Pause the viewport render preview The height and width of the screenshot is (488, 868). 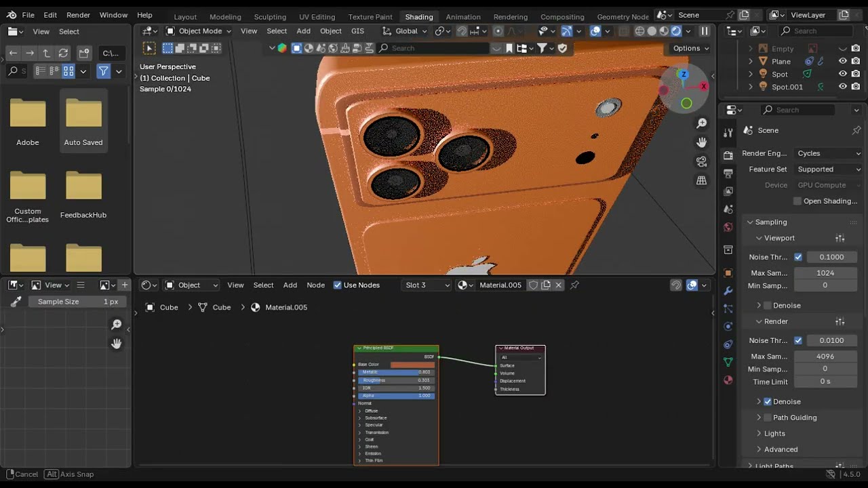click(705, 31)
